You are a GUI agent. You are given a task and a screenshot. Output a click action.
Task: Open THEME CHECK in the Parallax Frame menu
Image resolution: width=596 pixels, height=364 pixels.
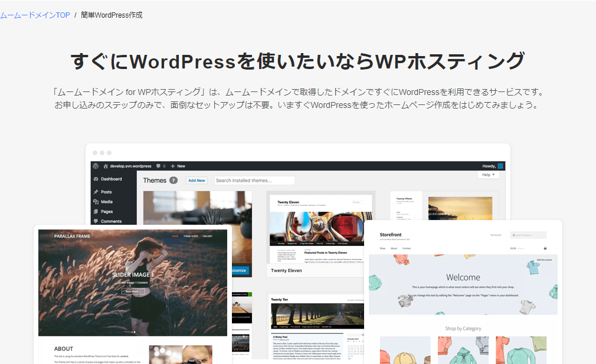pyautogui.click(x=191, y=237)
